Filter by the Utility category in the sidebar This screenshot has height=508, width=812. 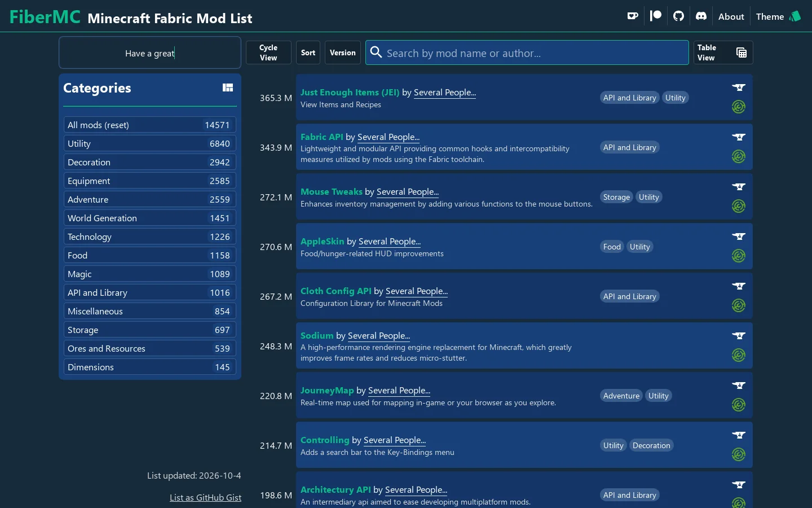coord(149,143)
